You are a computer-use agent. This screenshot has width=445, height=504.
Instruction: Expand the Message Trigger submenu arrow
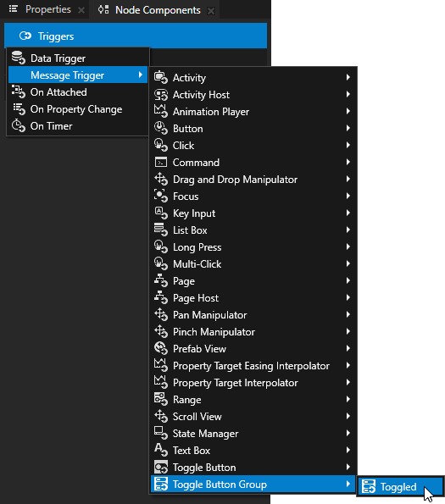[x=141, y=75]
